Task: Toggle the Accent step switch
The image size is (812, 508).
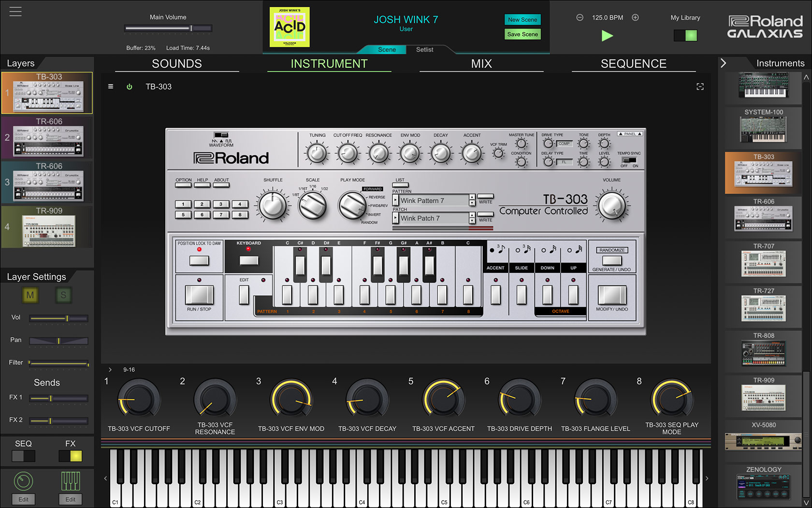Action: pos(495,295)
